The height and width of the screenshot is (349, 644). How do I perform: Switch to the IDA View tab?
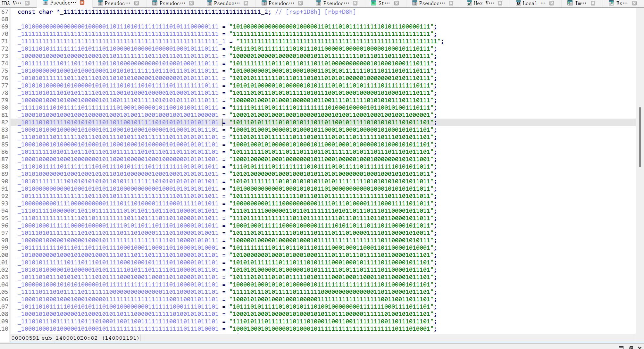(12, 3)
